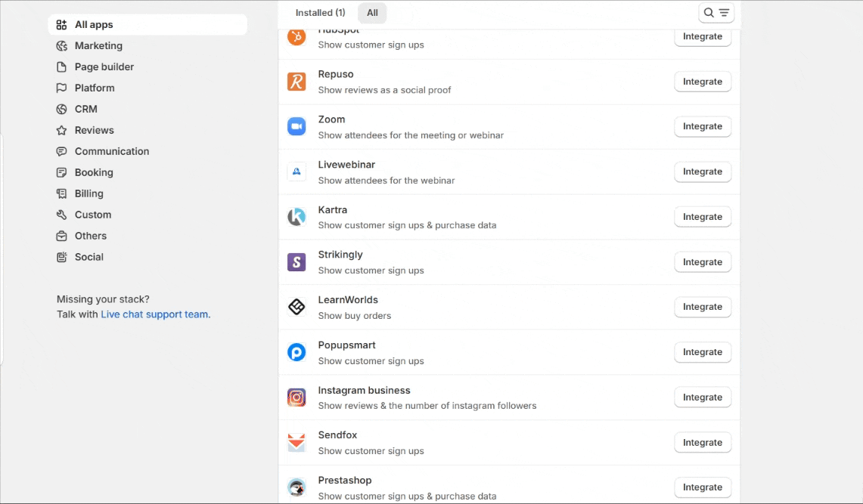Click Integrate for LearnWorlds

703,307
